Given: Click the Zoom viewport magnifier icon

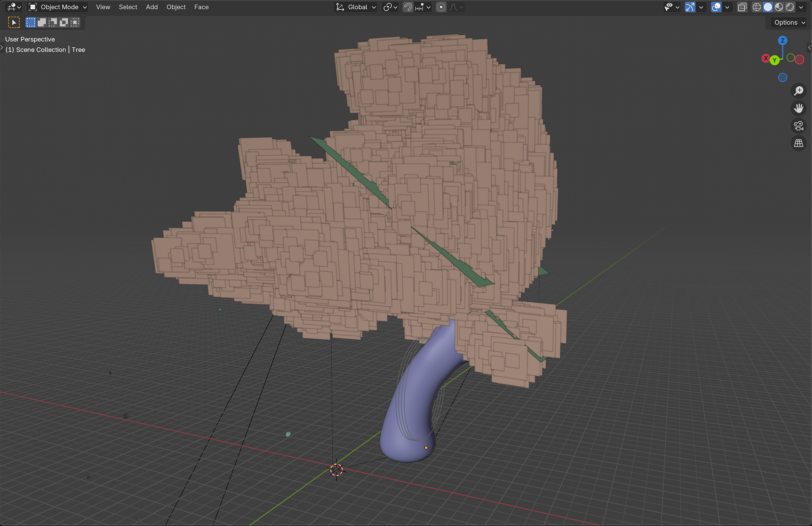Looking at the screenshot, I should click(x=798, y=91).
